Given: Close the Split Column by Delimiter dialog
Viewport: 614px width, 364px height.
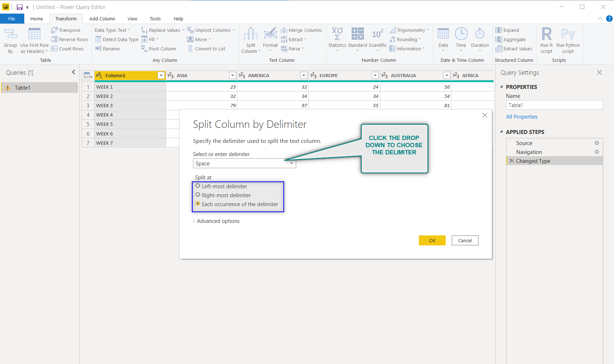Looking at the screenshot, I should 485,115.
